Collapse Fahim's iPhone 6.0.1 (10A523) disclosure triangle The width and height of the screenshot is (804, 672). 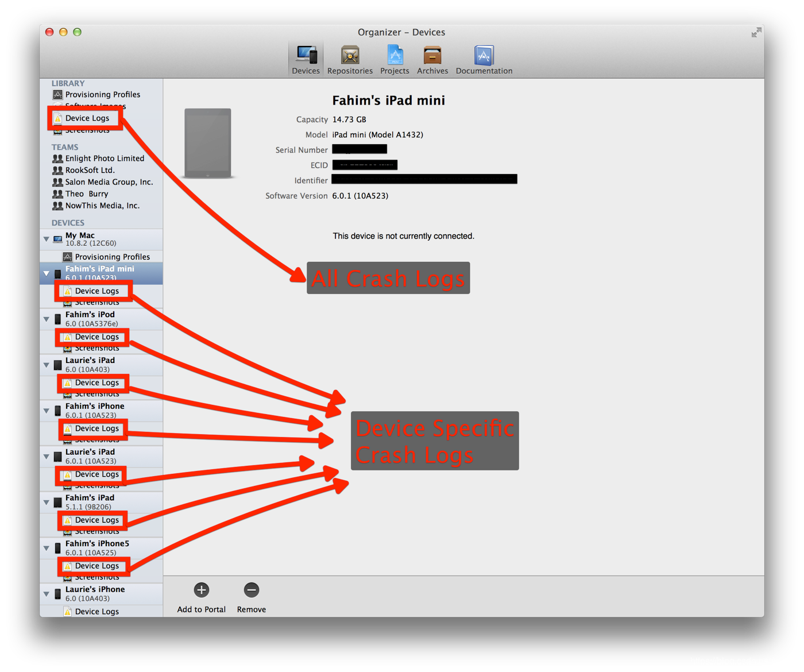tap(46, 411)
